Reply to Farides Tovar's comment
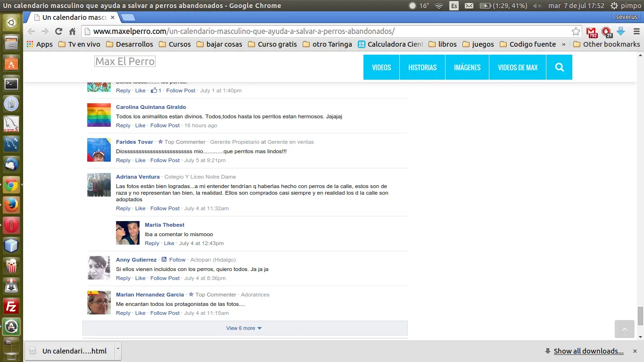Viewport: 644px width, 362px height. tap(123, 160)
